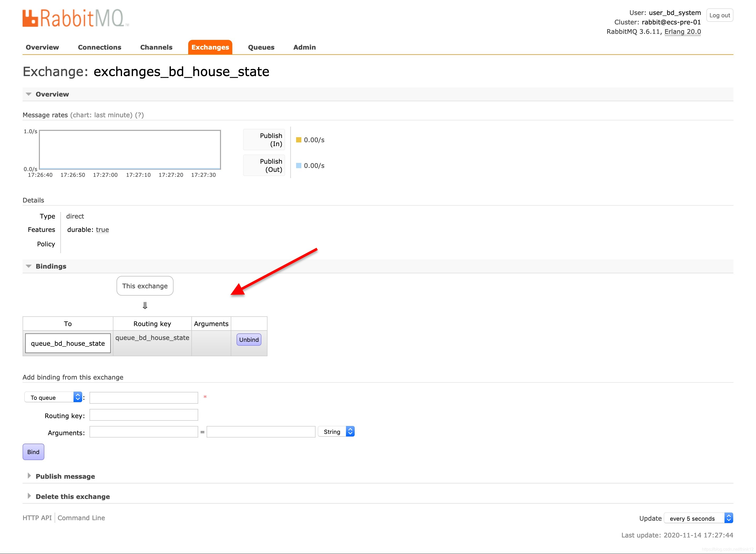The height and width of the screenshot is (554, 756).
Task: Open the Connections tab
Action: click(99, 47)
